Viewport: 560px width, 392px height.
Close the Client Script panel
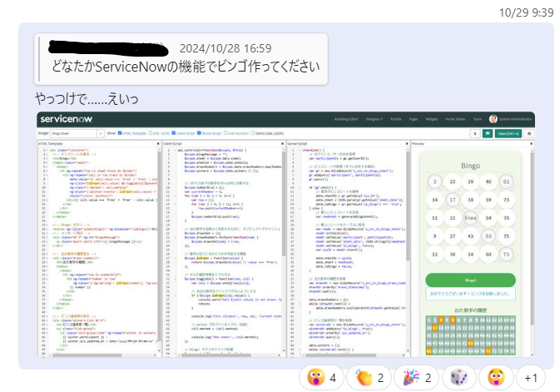[x=283, y=143]
